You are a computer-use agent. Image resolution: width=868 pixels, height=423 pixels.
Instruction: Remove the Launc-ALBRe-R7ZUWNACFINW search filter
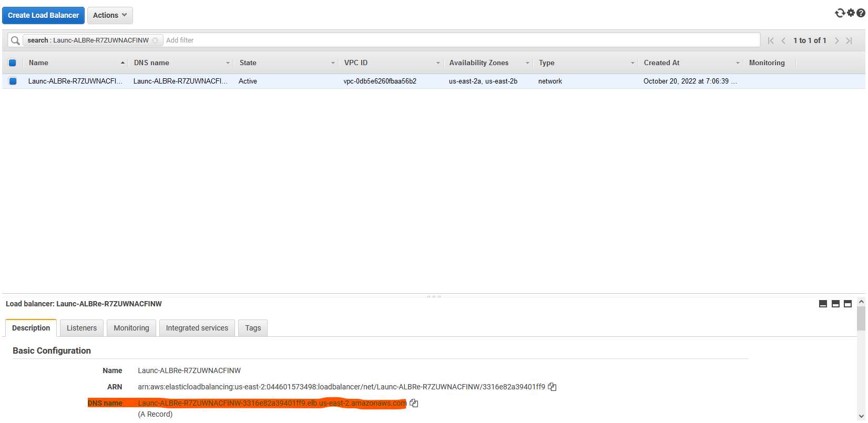(155, 40)
